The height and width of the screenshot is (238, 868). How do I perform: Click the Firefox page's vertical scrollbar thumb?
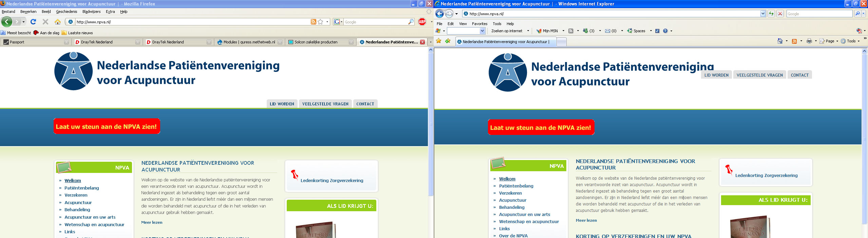pyautogui.click(x=430, y=124)
